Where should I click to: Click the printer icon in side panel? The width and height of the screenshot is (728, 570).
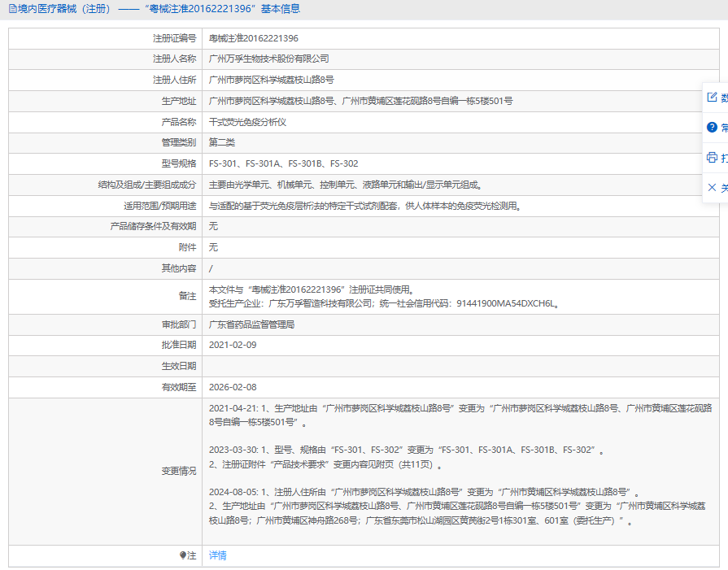pyautogui.click(x=712, y=158)
